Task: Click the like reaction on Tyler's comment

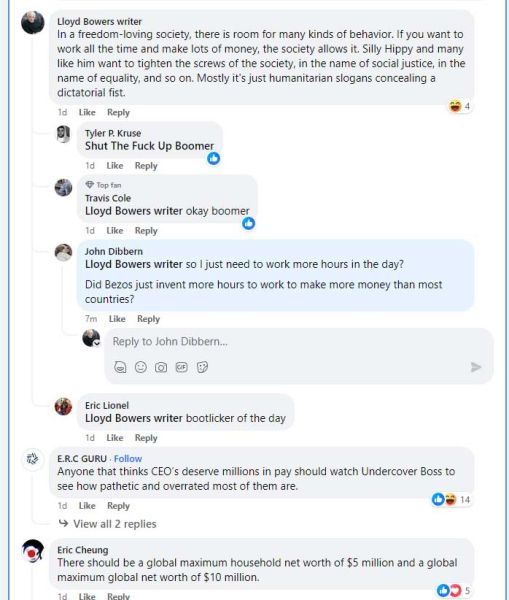Action: click(x=214, y=158)
